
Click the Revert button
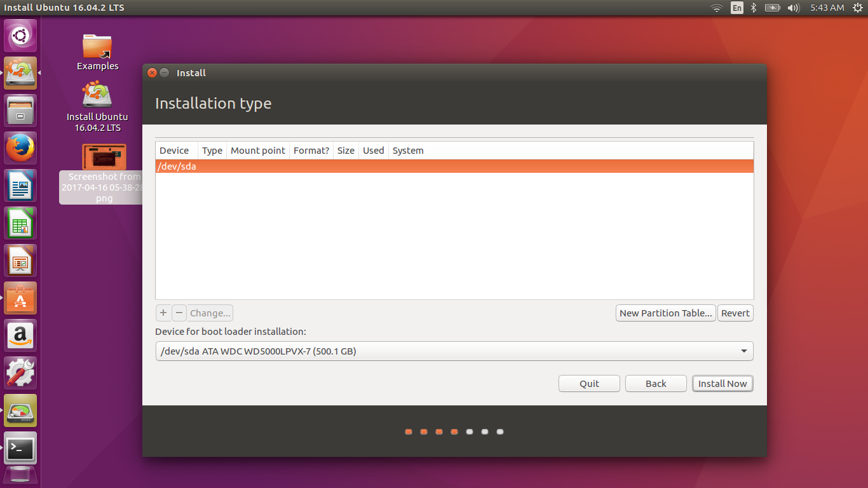click(x=735, y=313)
